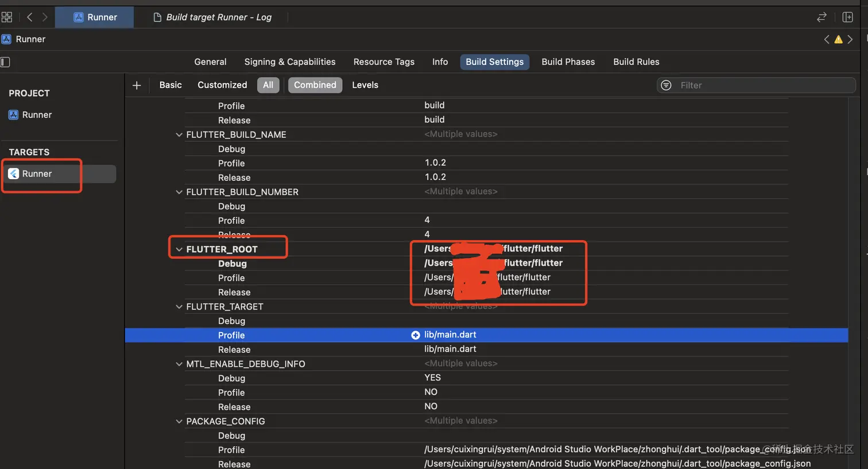Viewport: 868px width, 469px height.
Task: Open Signing & Capabilities tab
Action: [x=290, y=62]
